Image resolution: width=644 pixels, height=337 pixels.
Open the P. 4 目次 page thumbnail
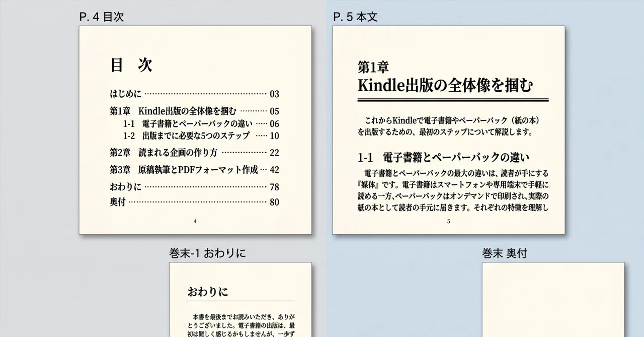[x=195, y=130]
